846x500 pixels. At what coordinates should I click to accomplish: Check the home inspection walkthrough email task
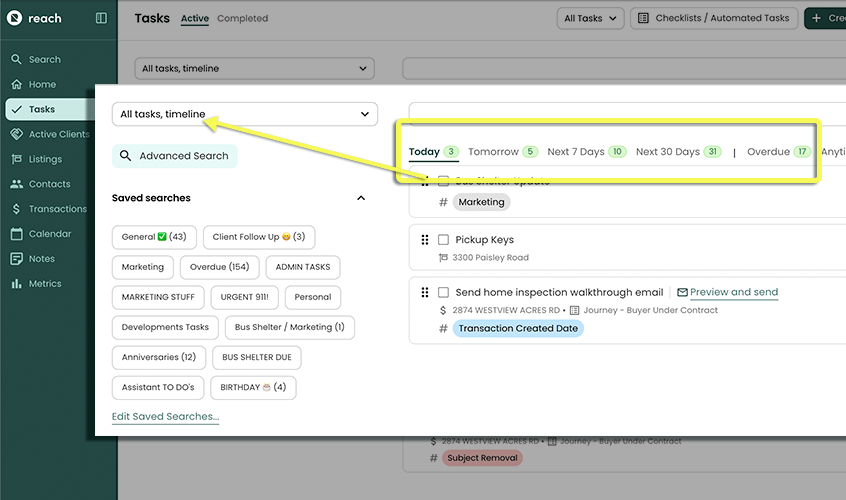pos(443,292)
